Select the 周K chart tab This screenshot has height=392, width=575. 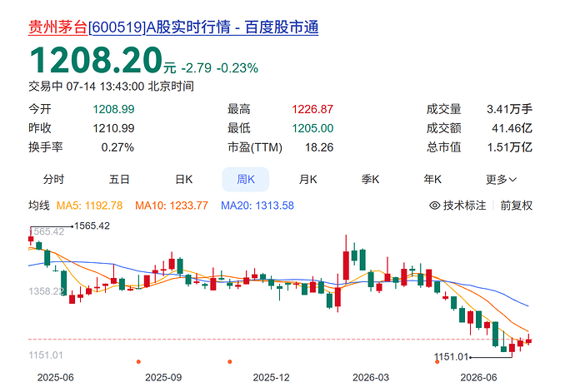pyautogui.click(x=245, y=180)
